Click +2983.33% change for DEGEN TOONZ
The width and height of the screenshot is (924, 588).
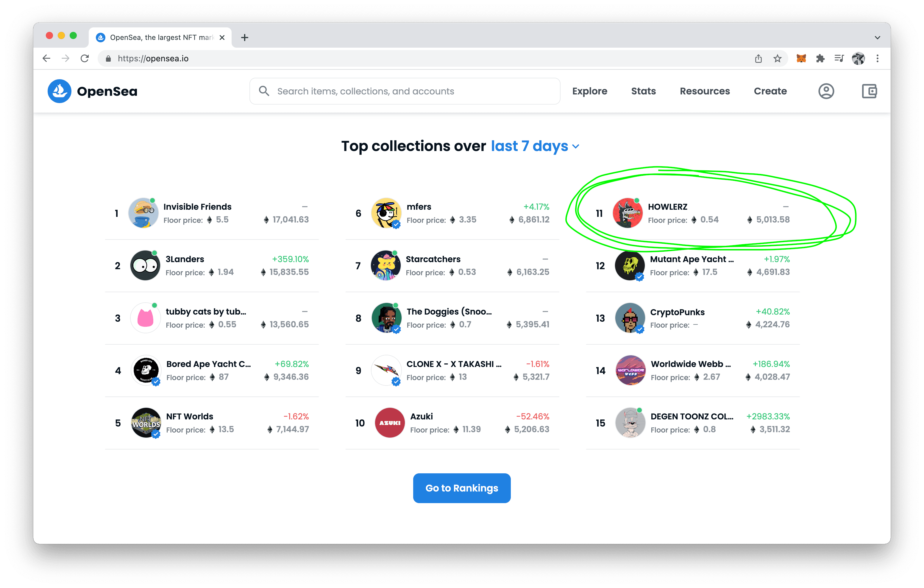[768, 416]
